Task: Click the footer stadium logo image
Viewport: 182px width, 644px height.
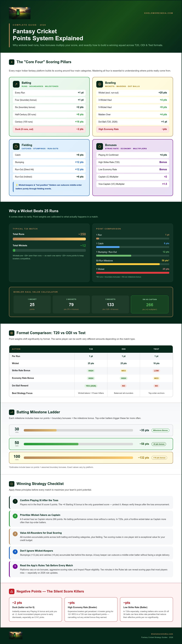Action: coord(16,635)
